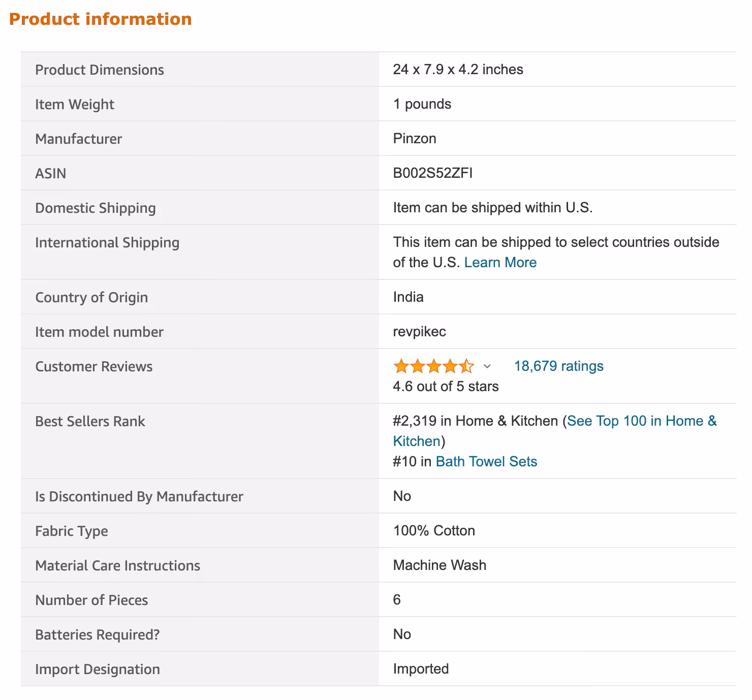Click the Item Weight value 1 pounds
This screenshot has height=700, width=752.
click(422, 104)
